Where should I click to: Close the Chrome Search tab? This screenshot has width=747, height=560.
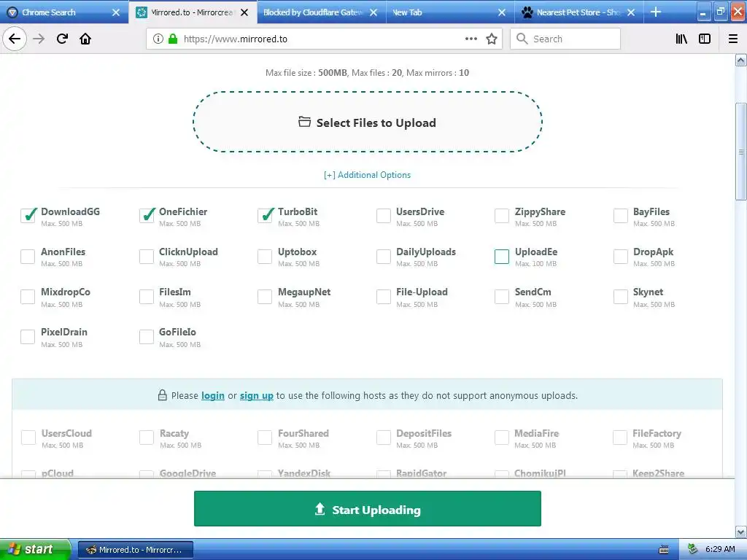click(x=116, y=12)
